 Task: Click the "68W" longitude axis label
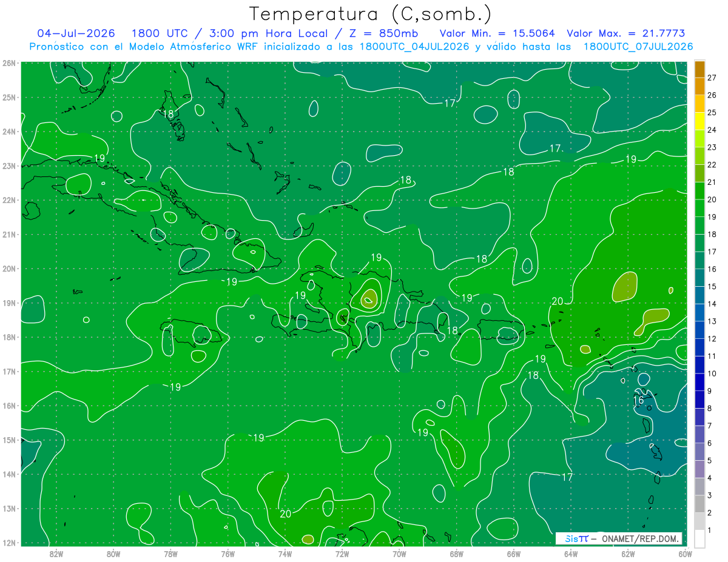pyautogui.click(x=456, y=554)
